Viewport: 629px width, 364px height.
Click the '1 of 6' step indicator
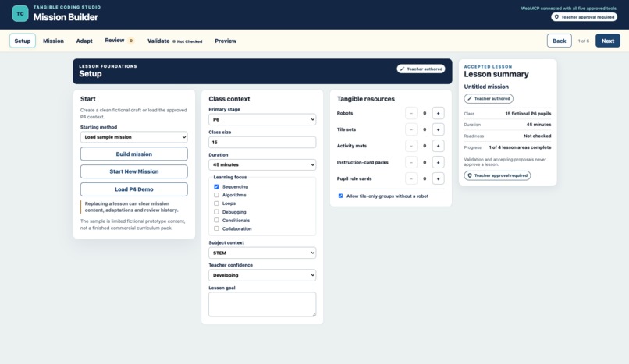click(583, 41)
